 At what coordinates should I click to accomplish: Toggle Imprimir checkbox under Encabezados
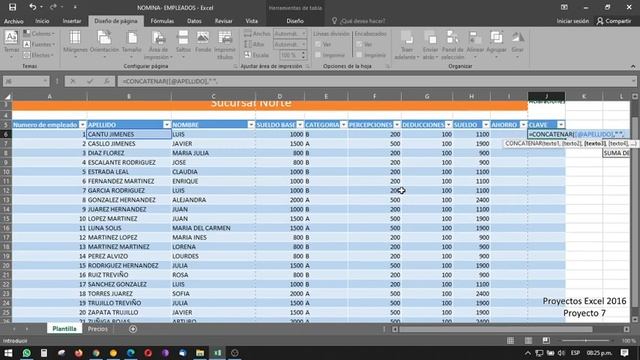(359, 55)
